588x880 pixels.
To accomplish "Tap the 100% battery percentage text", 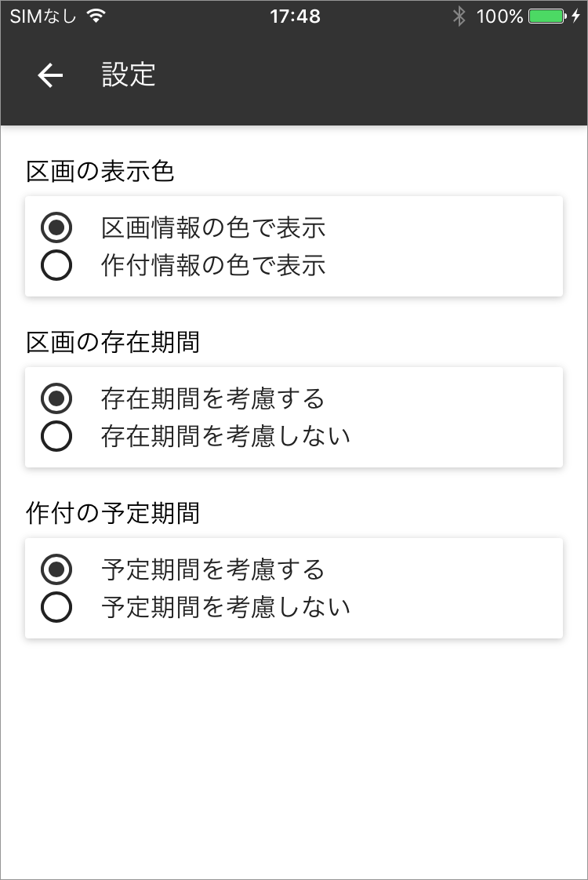I will click(x=499, y=16).
